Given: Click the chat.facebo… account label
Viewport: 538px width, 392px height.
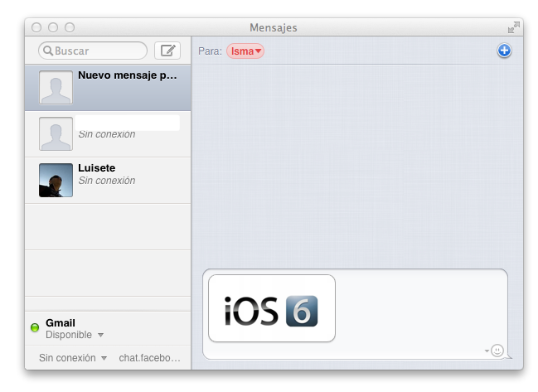Looking at the screenshot, I should click(149, 358).
